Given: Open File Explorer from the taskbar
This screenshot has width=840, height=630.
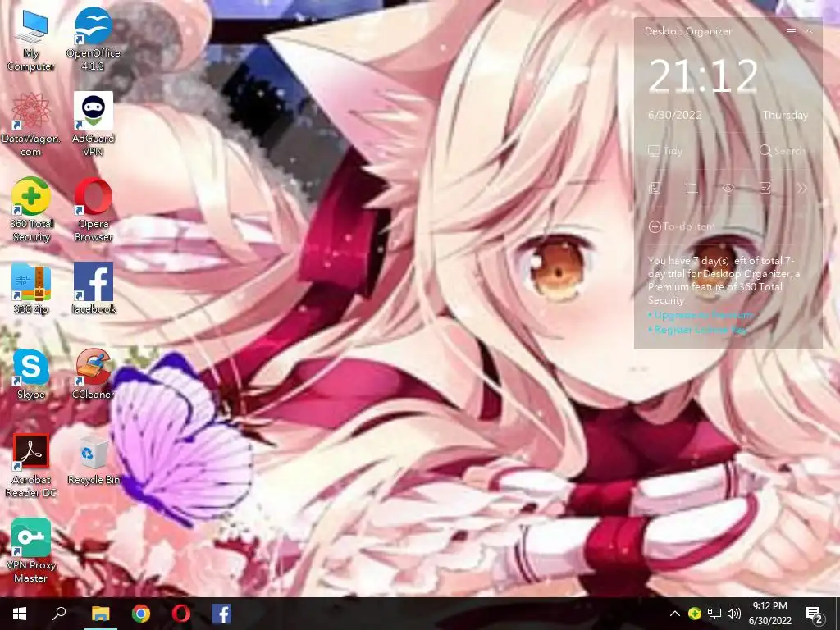Looking at the screenshot, I should point(100,614).
